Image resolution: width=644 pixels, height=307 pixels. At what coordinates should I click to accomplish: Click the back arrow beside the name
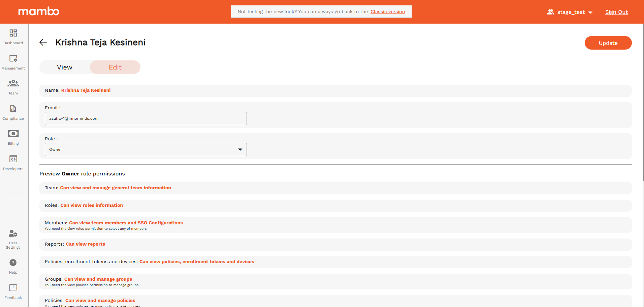[43, 42]
